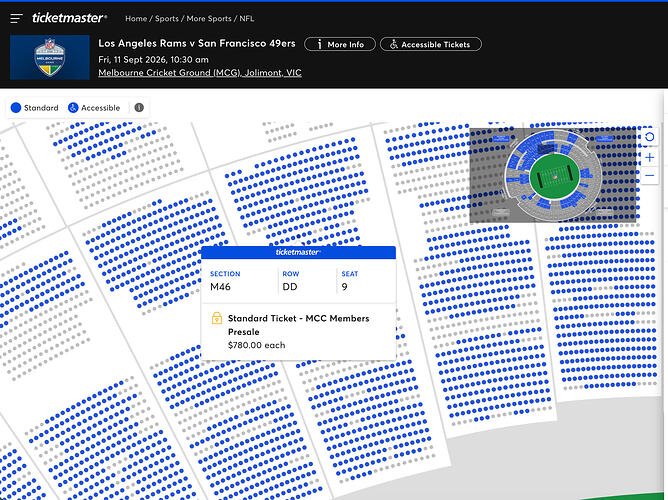Go to the Sports breadcrumb
Screen dimensions: 668x500
coord(167,19)
